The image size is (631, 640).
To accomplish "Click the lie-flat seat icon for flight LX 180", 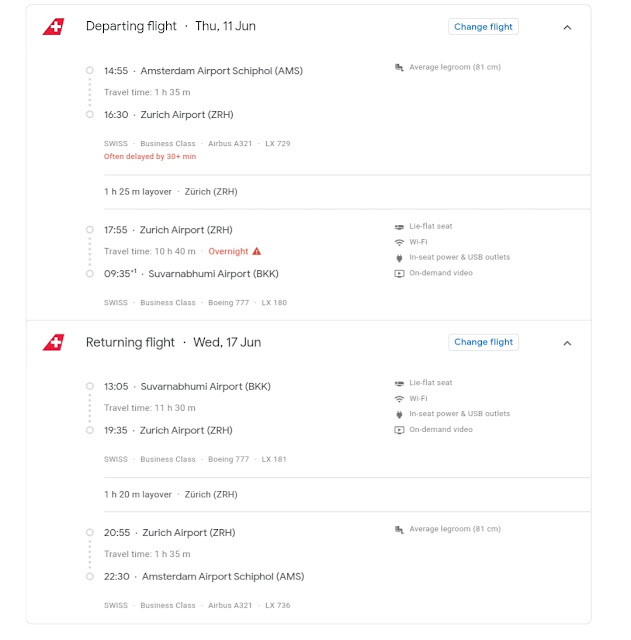I will (x=400, y=227).
